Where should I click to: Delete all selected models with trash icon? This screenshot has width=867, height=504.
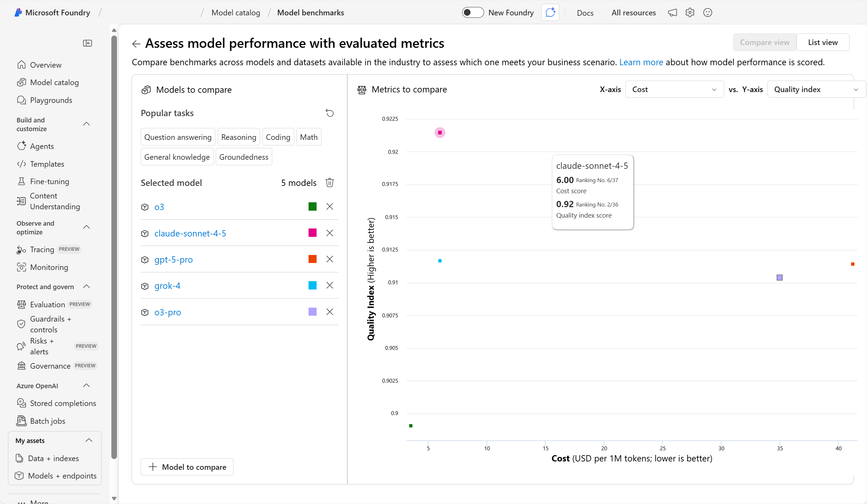pyautogui.click(x=329, y=182)
